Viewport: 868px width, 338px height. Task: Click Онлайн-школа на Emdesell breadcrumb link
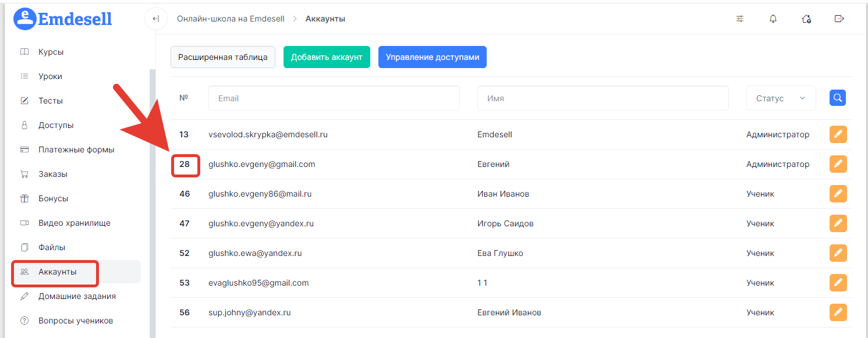(x=231, y=19)
